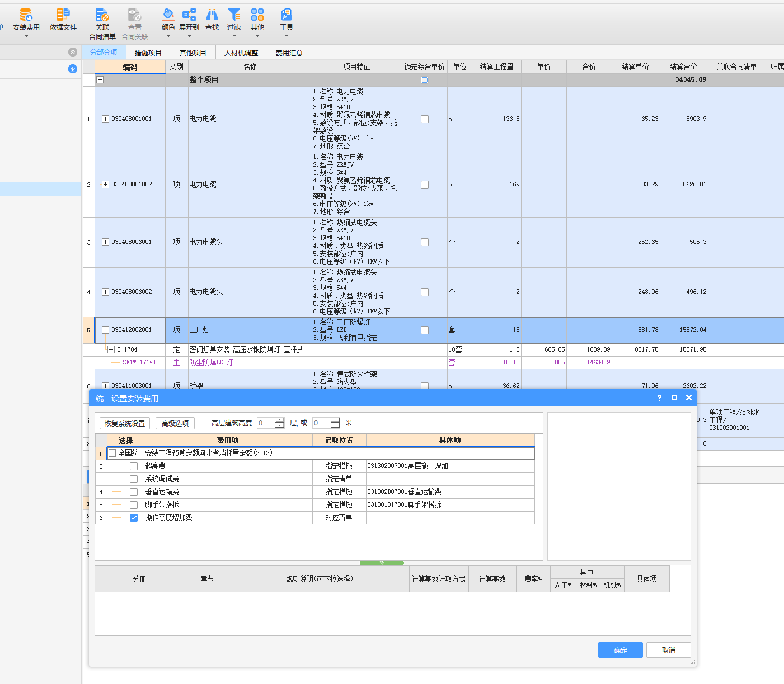Expand item 030411003001 桥架
The height and width of the screenshot is (684, 784).
click(x=105, y=386)
